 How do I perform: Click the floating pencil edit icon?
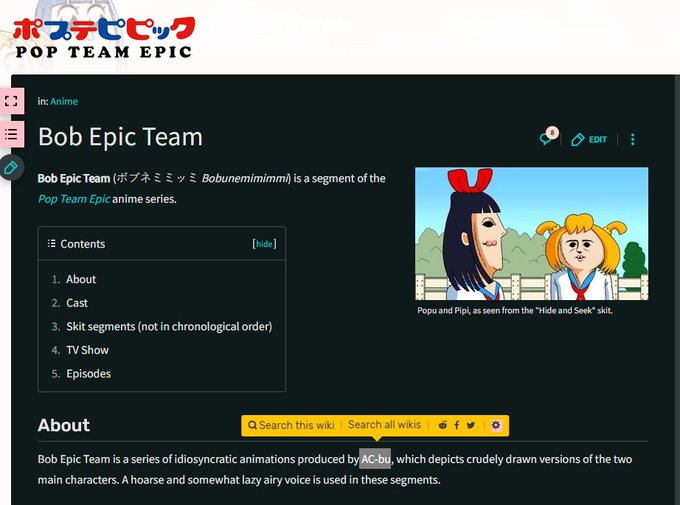[11, 167]
